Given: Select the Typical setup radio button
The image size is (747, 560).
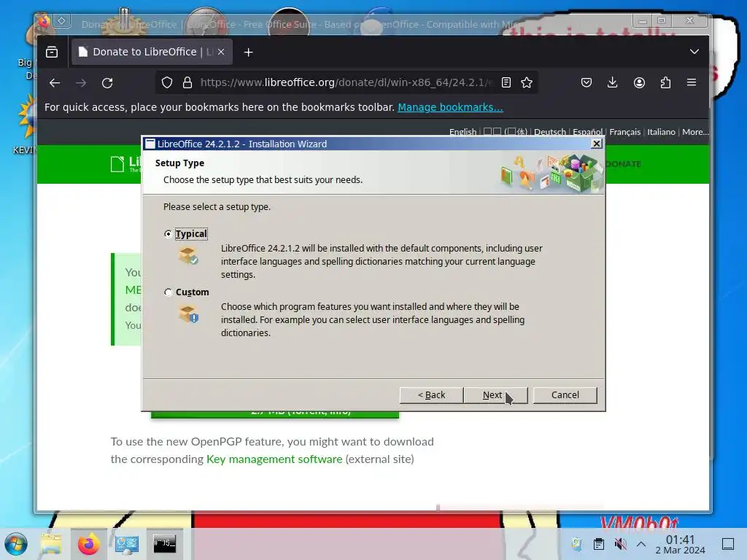Looking at the screenshot, I should click(x=168, y=234).
